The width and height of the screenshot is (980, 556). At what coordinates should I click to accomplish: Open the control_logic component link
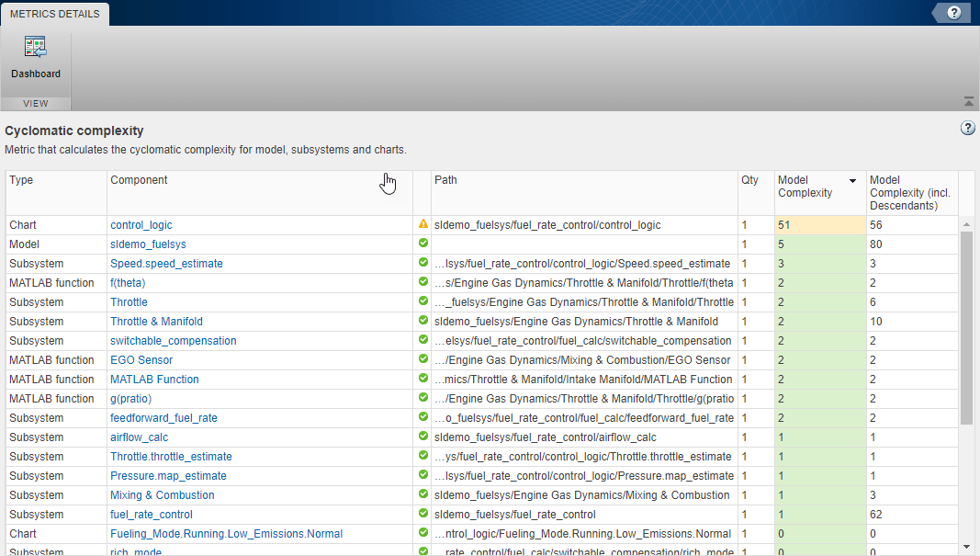tap(141, 225)
